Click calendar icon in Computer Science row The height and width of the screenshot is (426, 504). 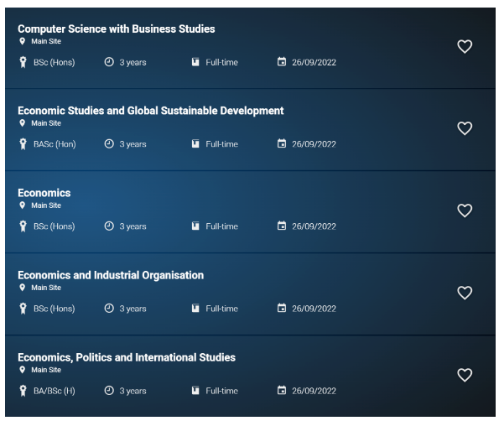282,62
